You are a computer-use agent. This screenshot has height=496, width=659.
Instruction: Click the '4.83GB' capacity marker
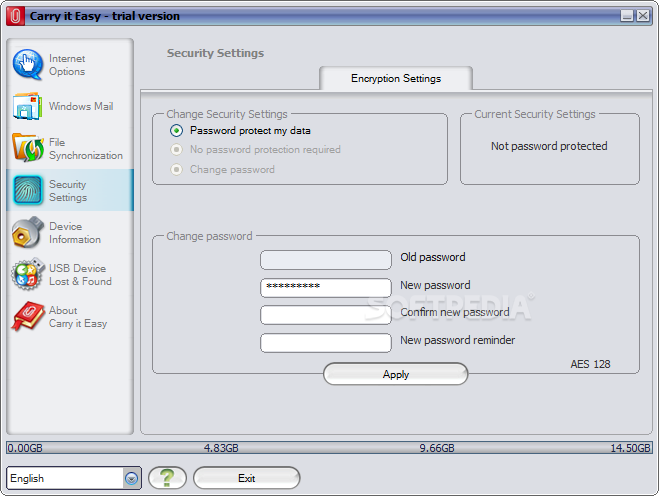click(221, 448)
